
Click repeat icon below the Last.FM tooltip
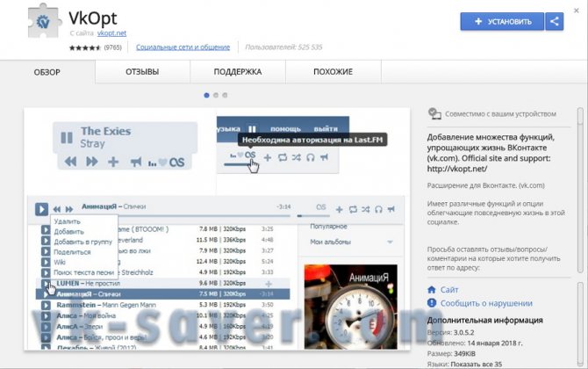(x=283, y=157)
